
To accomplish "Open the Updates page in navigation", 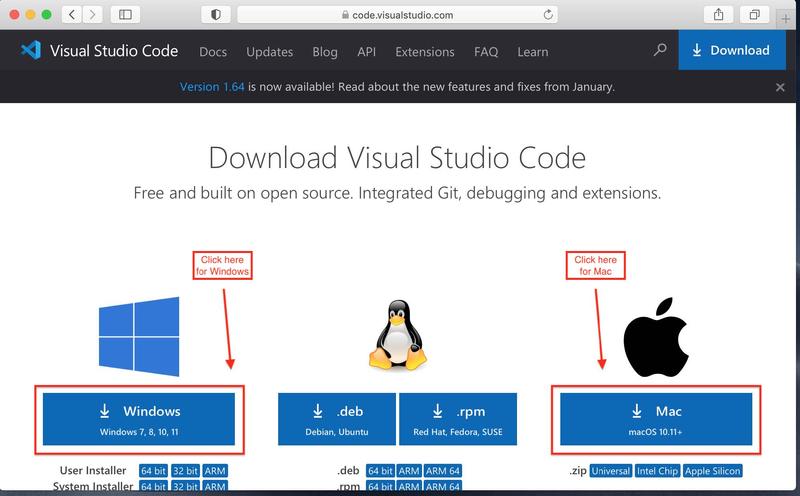I will click(269, 51).
